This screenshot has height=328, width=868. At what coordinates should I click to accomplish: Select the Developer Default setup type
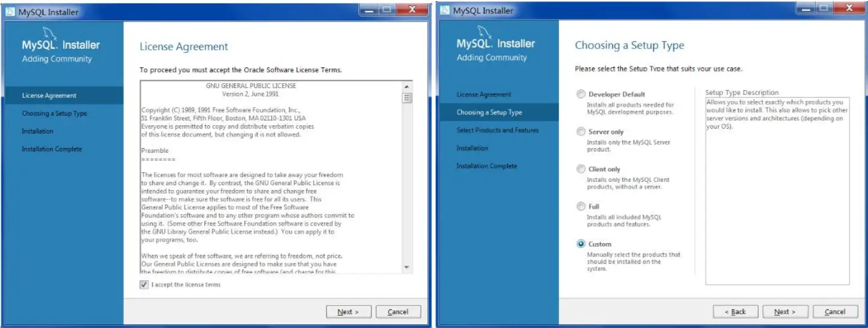click(581, 94)
